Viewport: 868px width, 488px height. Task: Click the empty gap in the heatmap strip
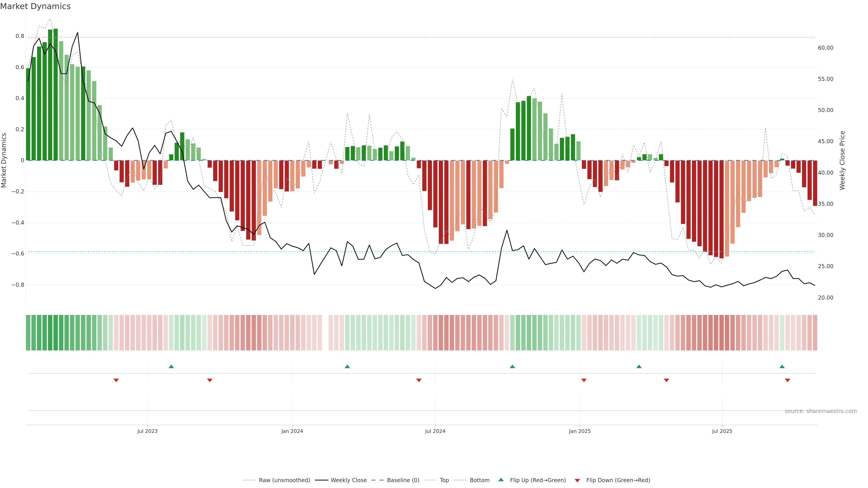[x=325, y=333]
